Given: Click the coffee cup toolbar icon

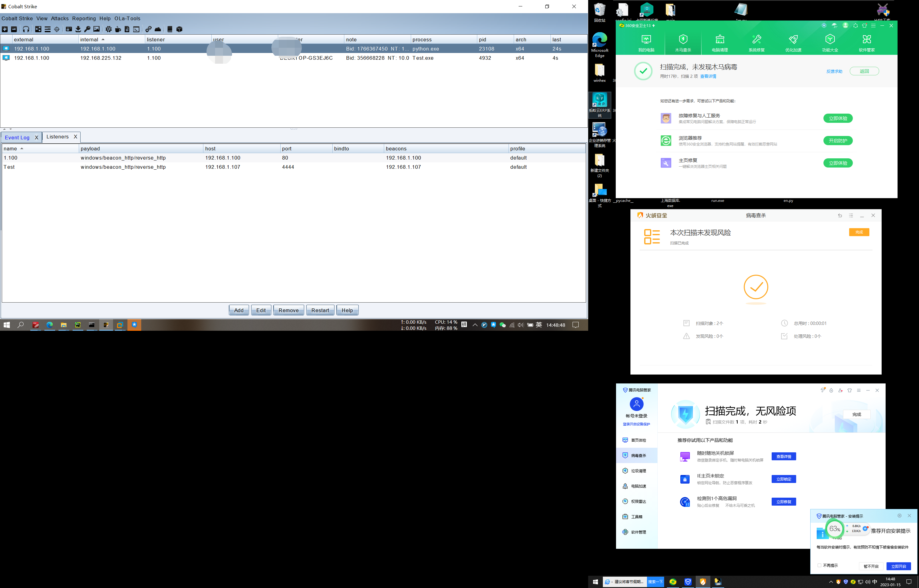Looking at the screenshot, I should pos(118,29).
